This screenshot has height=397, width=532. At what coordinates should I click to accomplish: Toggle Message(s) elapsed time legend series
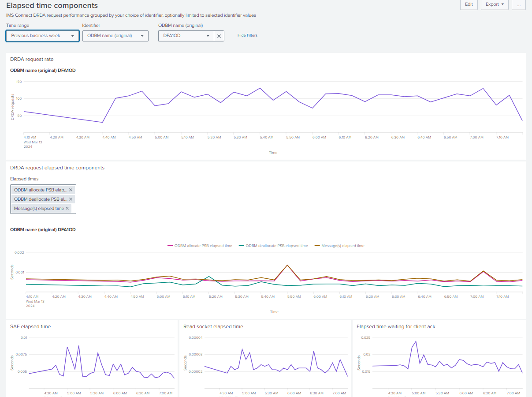(343, 246)
